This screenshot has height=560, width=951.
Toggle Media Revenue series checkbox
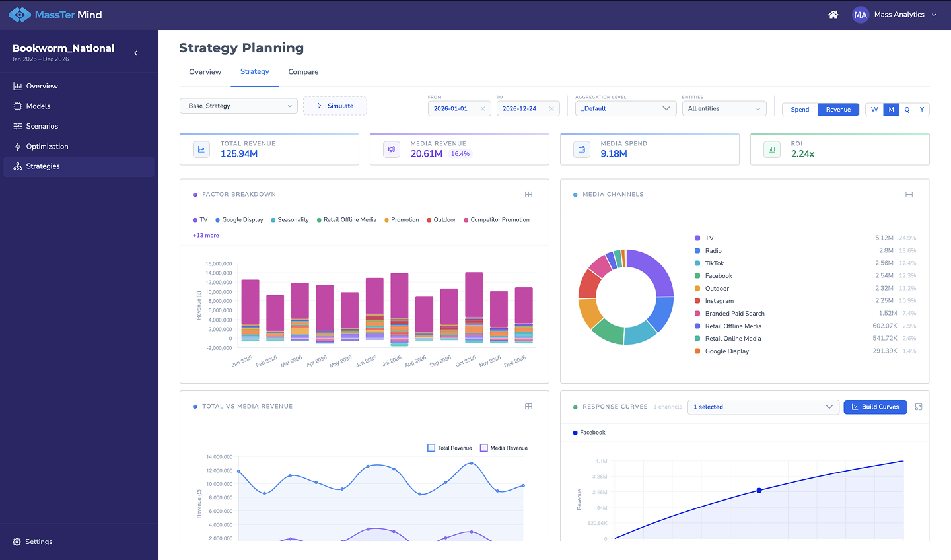point(484,448)
